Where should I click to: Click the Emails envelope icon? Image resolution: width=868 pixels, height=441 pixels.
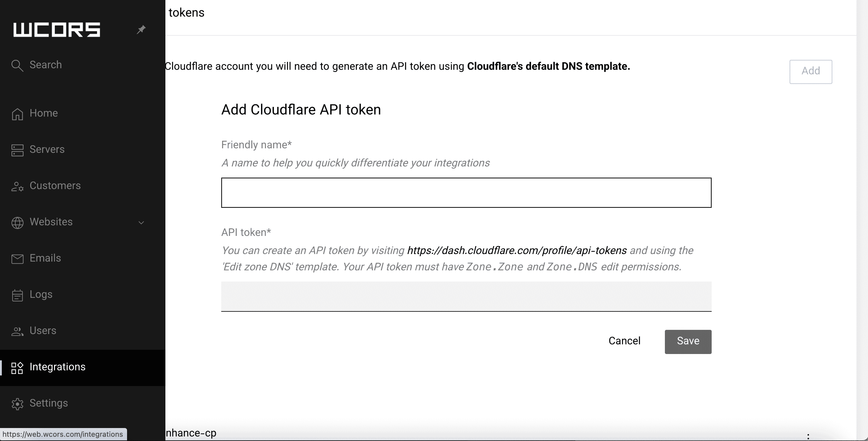tap(17, 259)
